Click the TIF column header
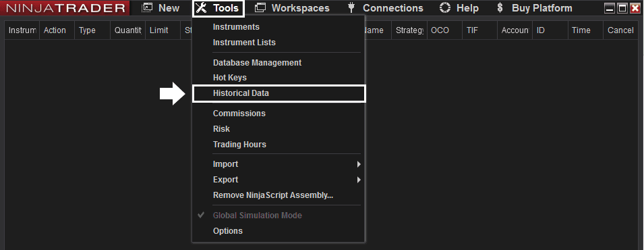The width and height of the screenshot is (644, 250). pyautogui.click(x=479, y=30)
